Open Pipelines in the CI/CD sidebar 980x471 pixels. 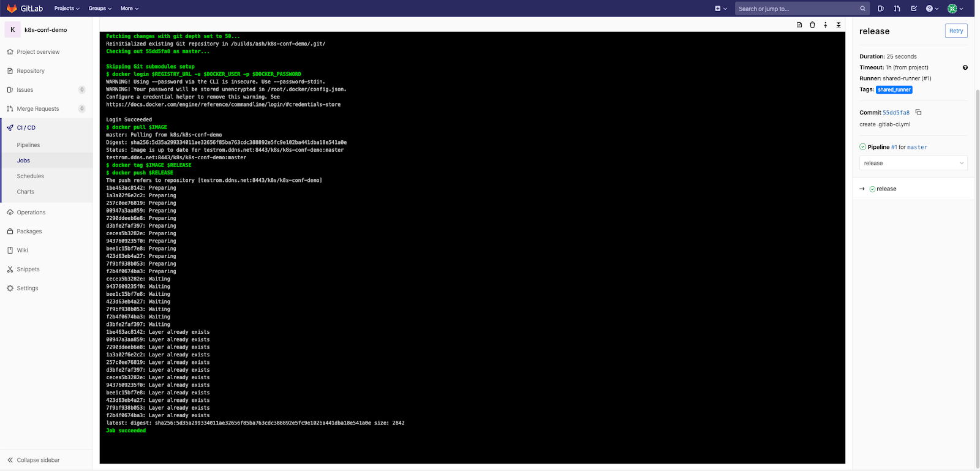click(x=29, y=145)
